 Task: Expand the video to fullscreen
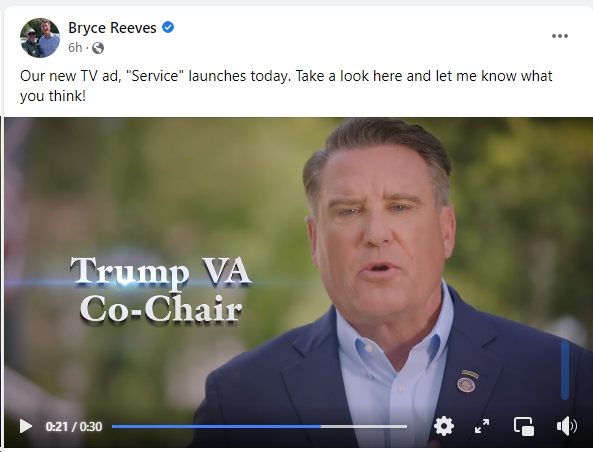(x=482, y=426)
